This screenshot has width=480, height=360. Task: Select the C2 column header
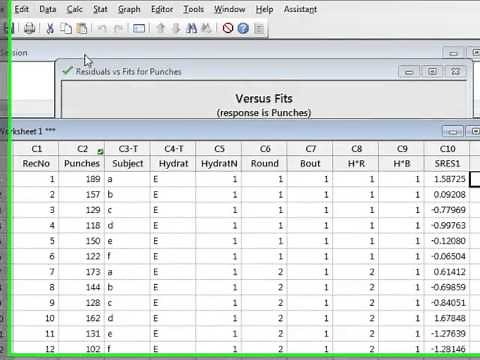click(x=82, y=149)
